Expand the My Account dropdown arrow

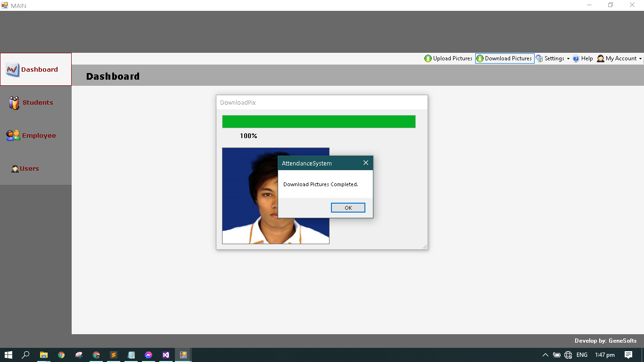point(640,59)
